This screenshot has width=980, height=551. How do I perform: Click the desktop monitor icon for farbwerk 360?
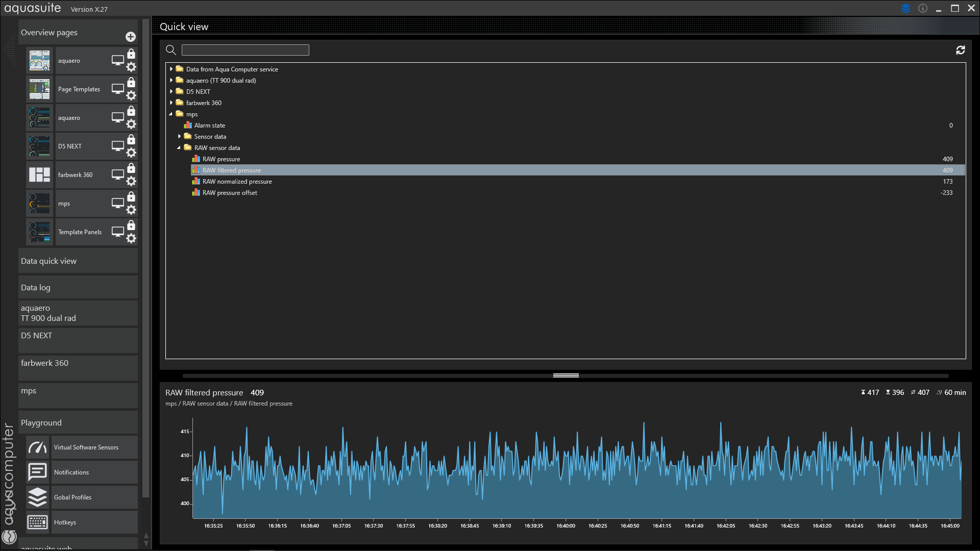click(118, 174)
